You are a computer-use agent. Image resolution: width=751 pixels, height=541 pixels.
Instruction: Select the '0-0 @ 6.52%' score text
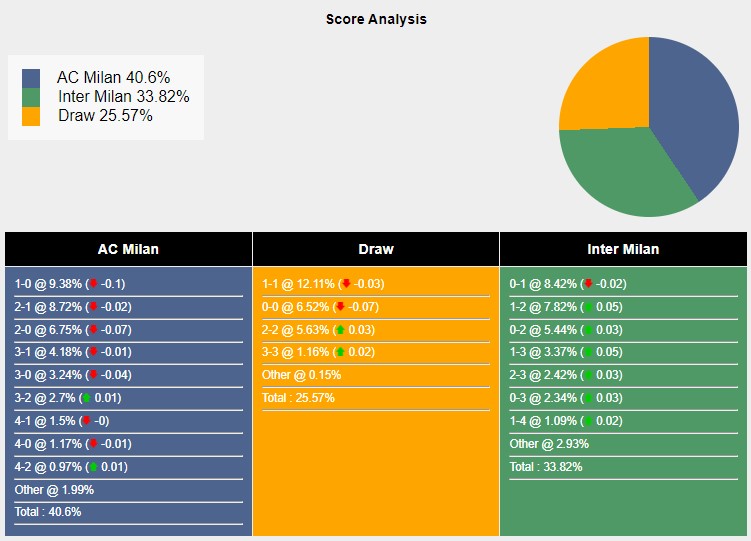click(x=295, y=307)
